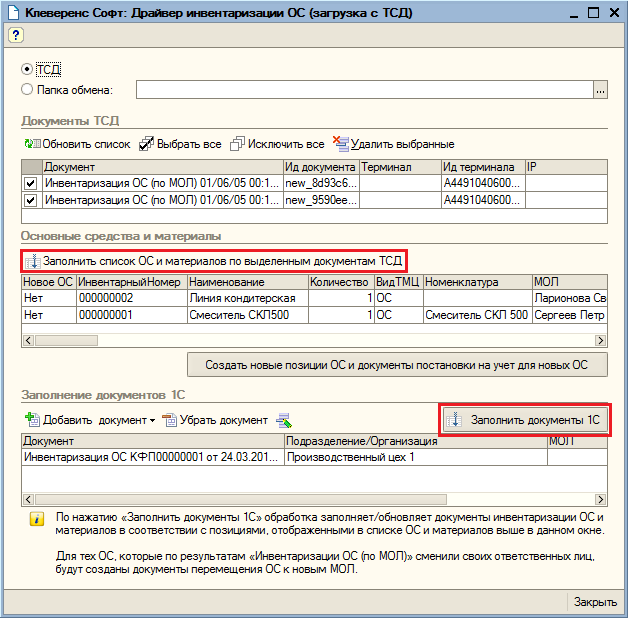Click Выбрать все toolbar icon
Viewport: 628px width, 618px height.
click(146, 144)
